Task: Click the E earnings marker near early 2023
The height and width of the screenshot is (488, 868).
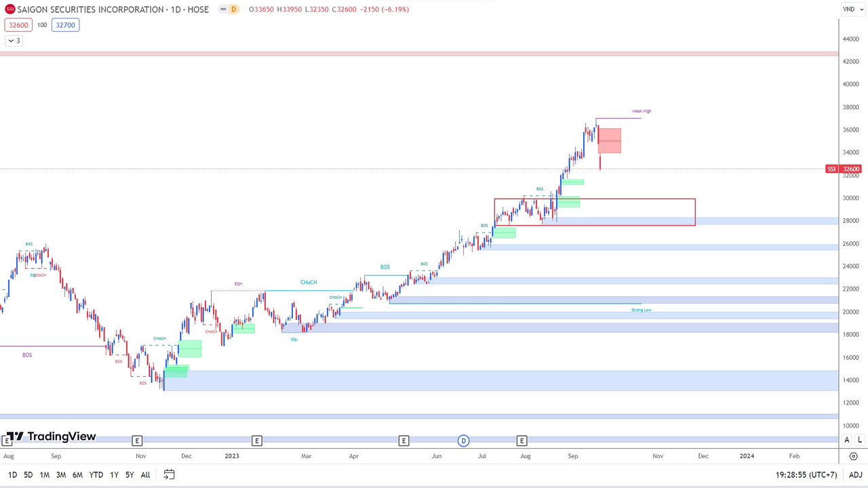Action: (x=256, y=441)
